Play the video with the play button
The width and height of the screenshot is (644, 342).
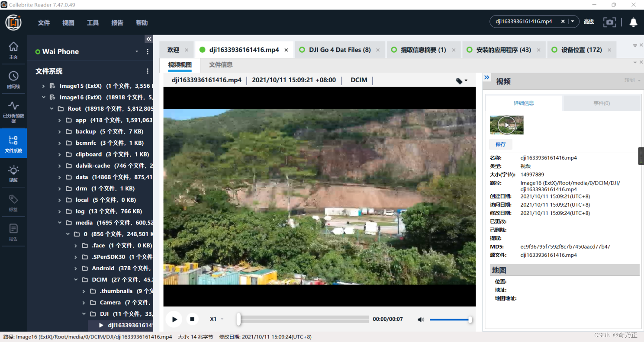(174, 320)
